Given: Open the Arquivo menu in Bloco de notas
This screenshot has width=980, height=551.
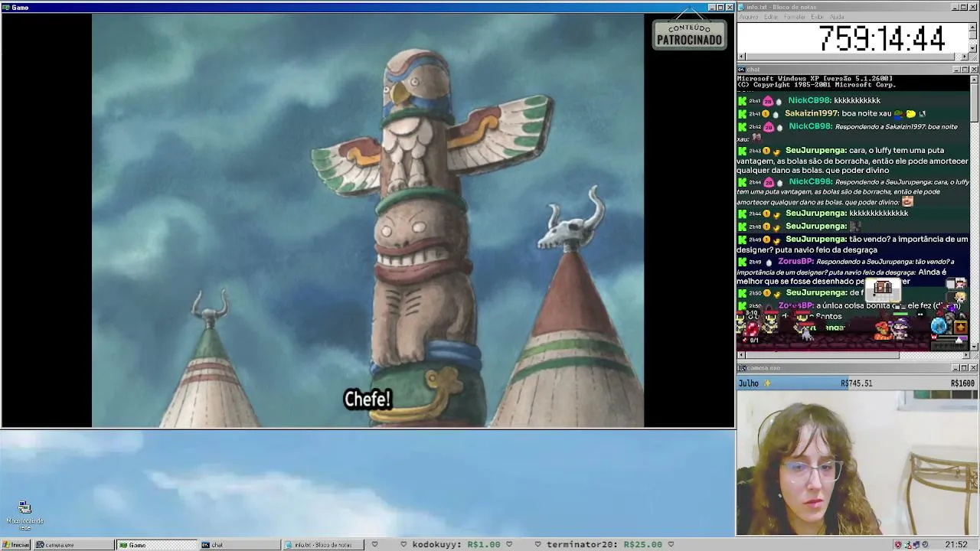Looking at the screenshot, I should [748, 17].
